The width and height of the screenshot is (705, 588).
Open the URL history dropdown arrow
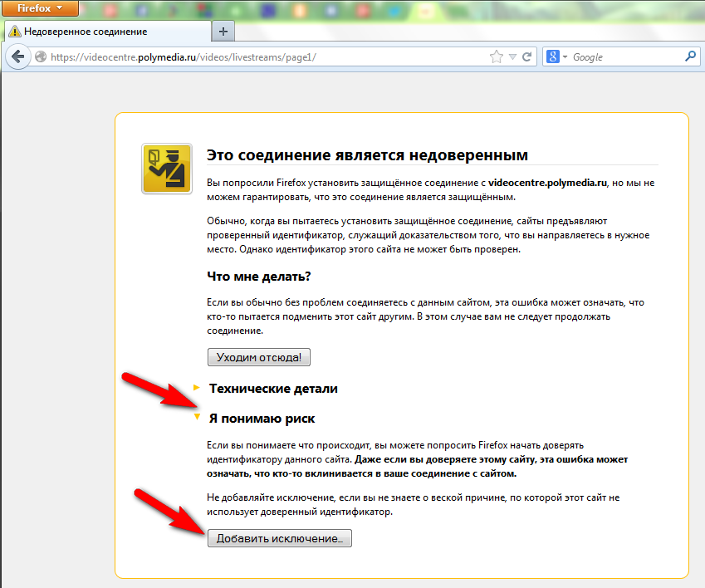(x=513, y=57)
